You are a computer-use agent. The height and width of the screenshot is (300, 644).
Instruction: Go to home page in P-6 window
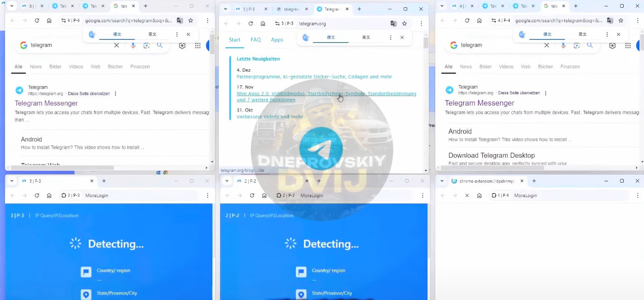point(49,20)
